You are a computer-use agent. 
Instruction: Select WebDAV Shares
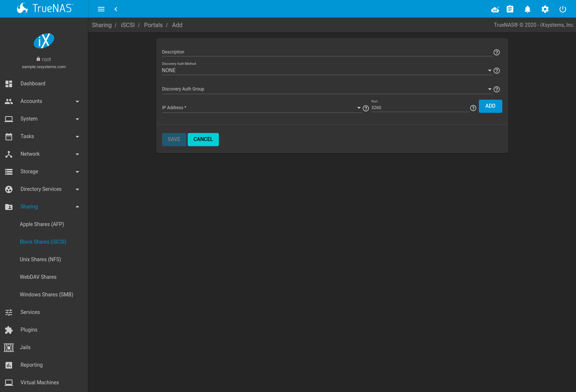(x=38, y=277)
